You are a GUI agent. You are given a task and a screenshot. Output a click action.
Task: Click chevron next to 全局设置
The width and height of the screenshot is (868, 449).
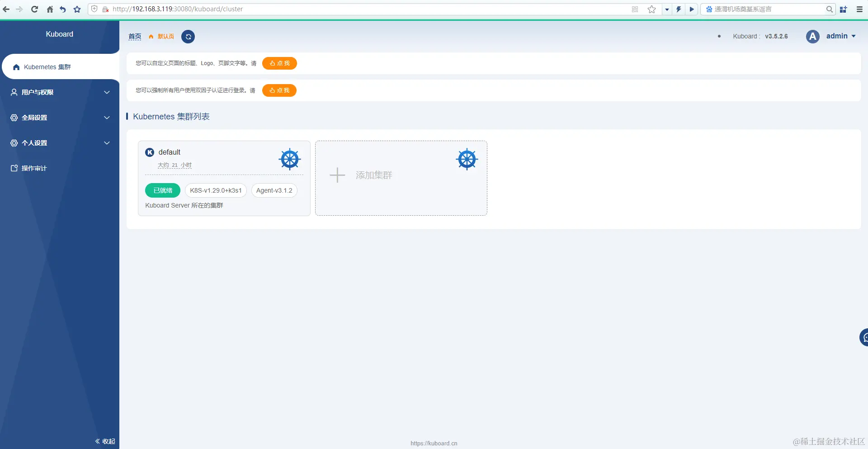click(107, 118)
